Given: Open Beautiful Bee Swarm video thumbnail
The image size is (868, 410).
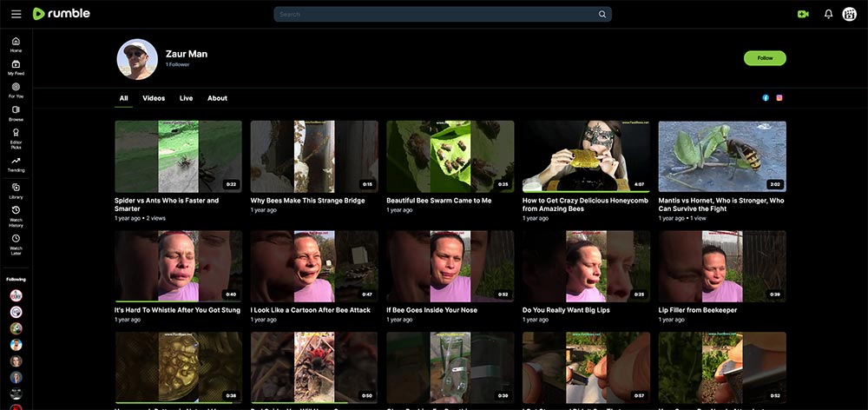Looking at the screenshot, I should [450, 156].
